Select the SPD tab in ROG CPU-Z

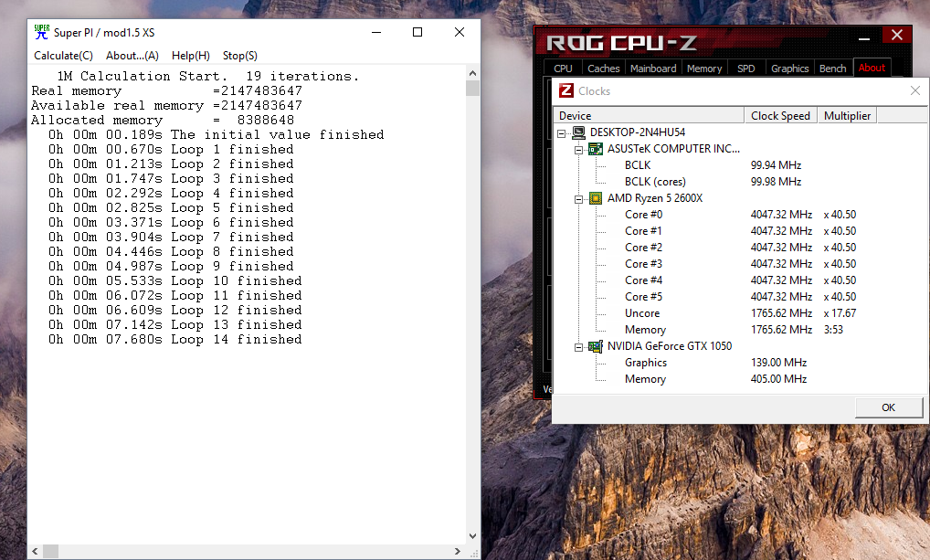pos(746,69)
